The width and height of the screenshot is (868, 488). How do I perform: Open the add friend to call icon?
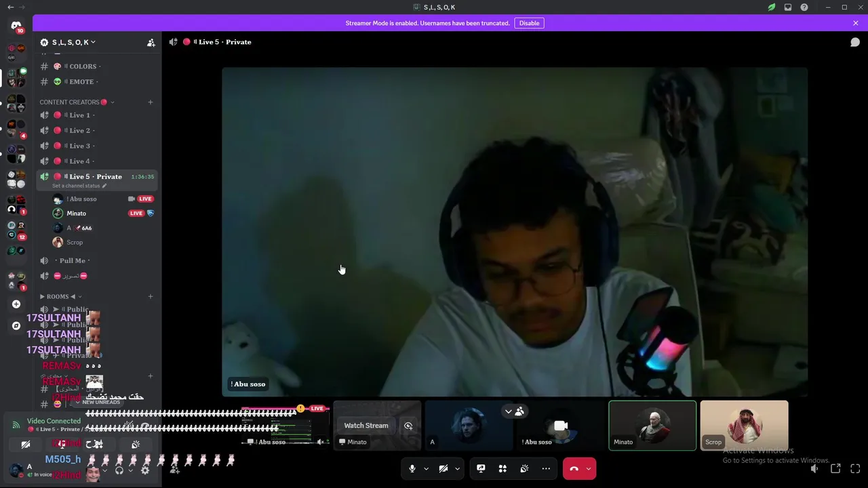point(175,470)
